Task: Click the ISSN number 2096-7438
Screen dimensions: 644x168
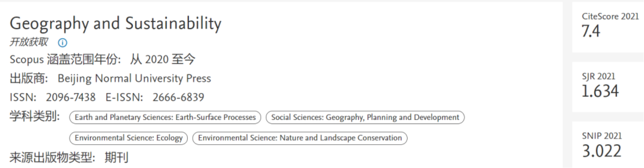Action: coord(70,97)
